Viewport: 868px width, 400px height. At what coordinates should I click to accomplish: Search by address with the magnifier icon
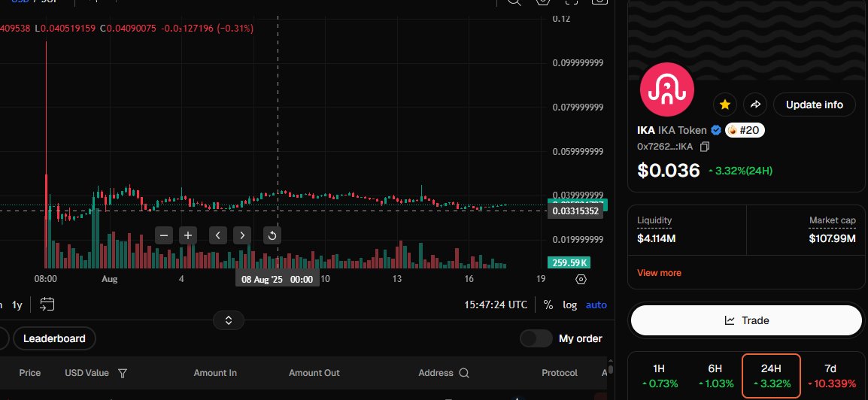click(464, 374)
